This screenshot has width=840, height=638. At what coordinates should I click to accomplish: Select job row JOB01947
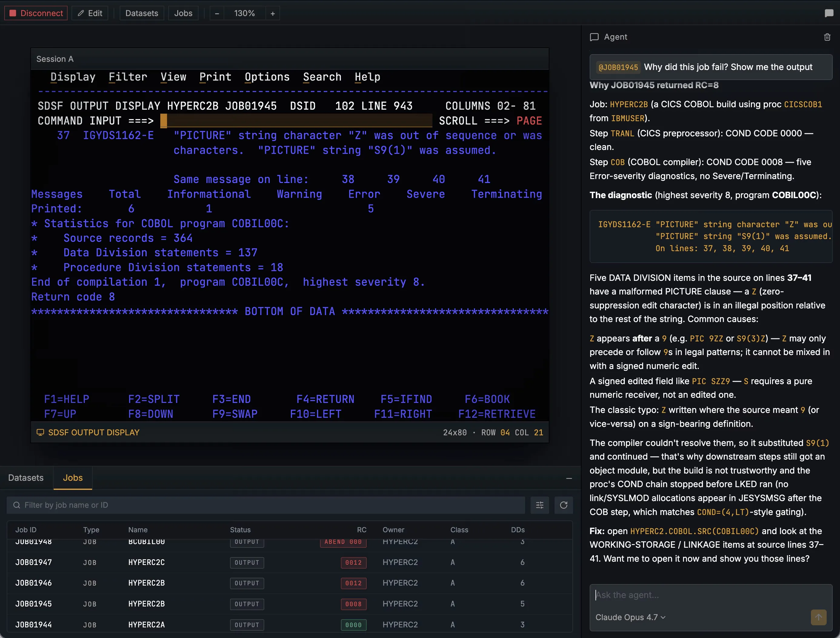point(289,563)
